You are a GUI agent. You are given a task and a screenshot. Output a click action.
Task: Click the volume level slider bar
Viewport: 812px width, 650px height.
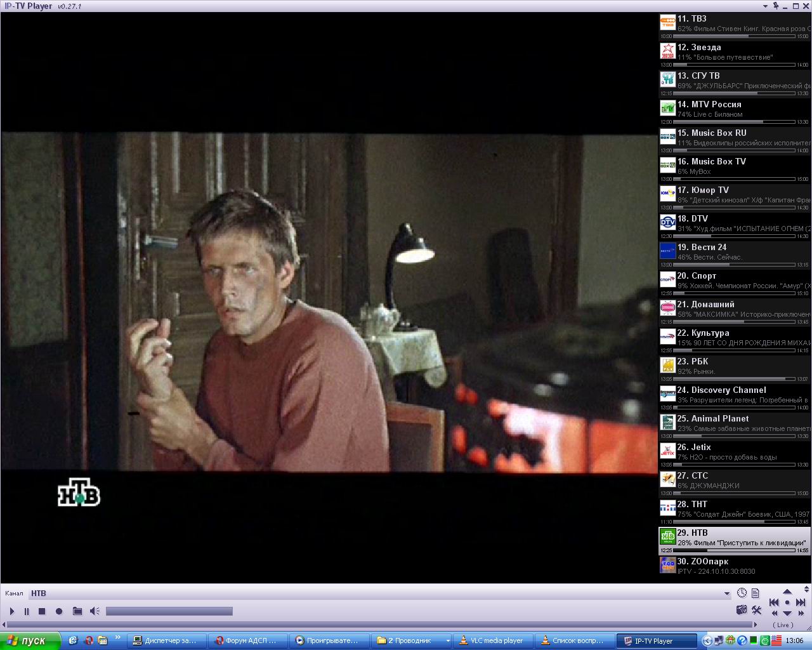tap(169, 611)
